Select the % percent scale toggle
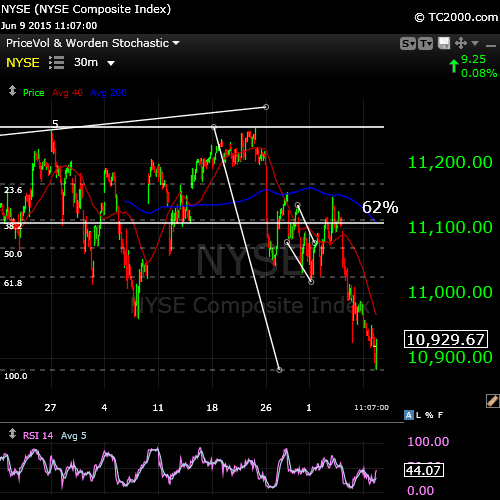The height and width of the screenshot is (500, 500). [x=429, y=415]
